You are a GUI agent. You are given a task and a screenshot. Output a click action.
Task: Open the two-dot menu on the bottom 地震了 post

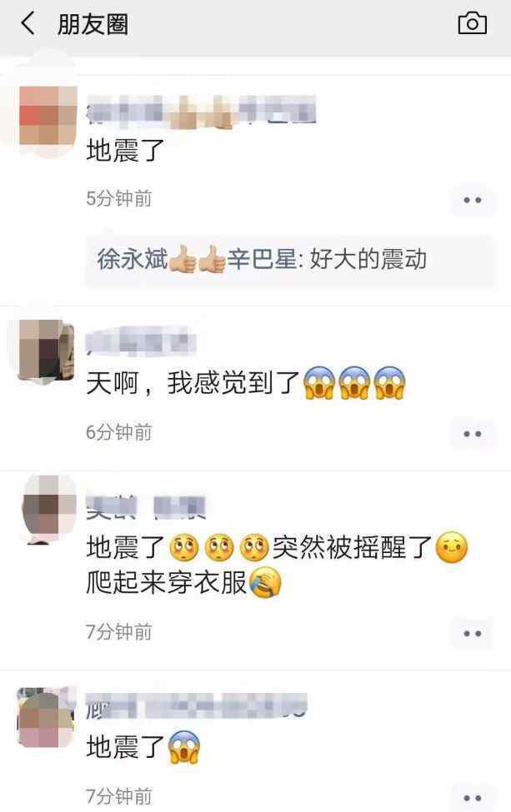472,798
